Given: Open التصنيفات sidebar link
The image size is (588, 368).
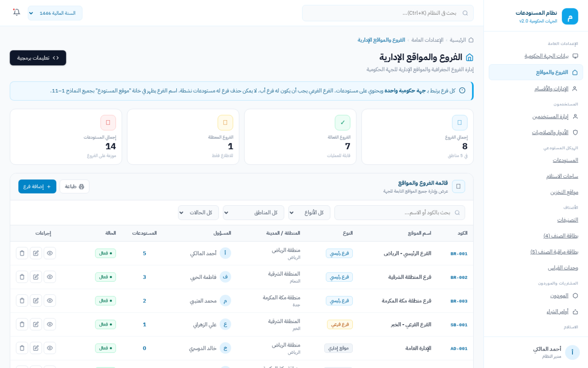Looking at the screenshot, I should [x=567, y=220].
